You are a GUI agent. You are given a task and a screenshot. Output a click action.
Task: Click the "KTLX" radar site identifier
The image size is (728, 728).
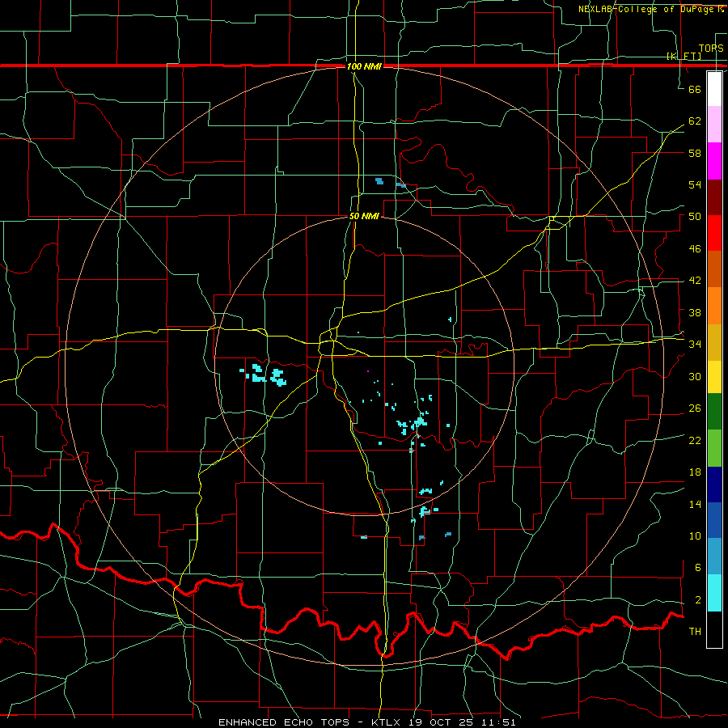[387, 722]
